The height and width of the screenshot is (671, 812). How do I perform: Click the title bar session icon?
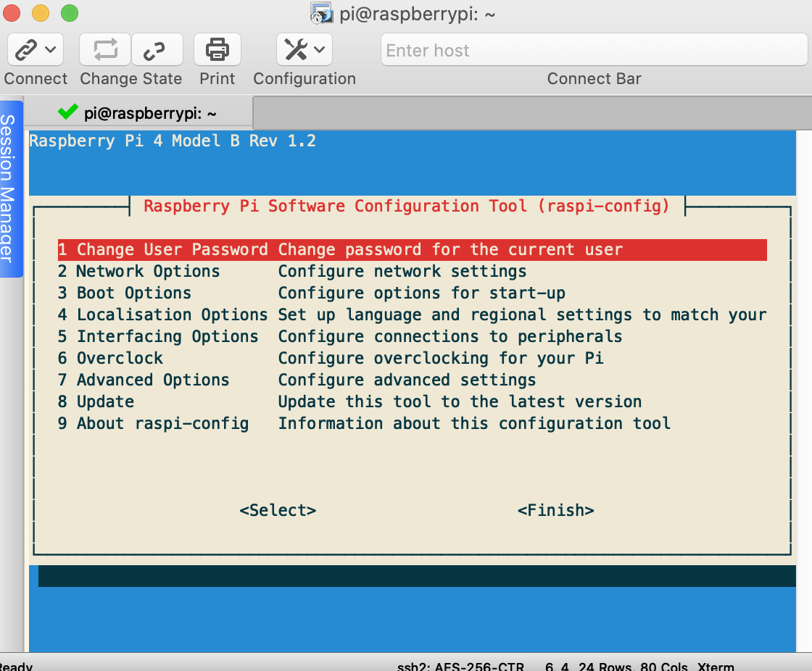[x=321, y=14]
